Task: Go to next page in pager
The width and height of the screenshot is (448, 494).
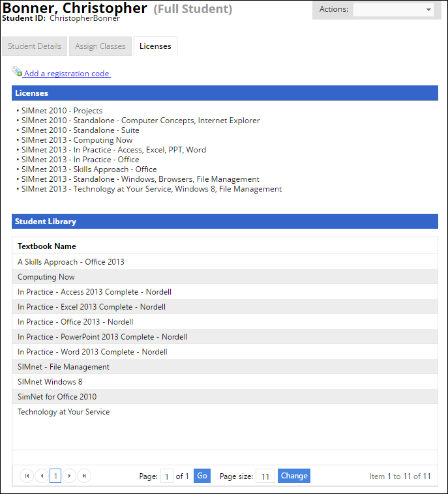Action: (69, 476)
